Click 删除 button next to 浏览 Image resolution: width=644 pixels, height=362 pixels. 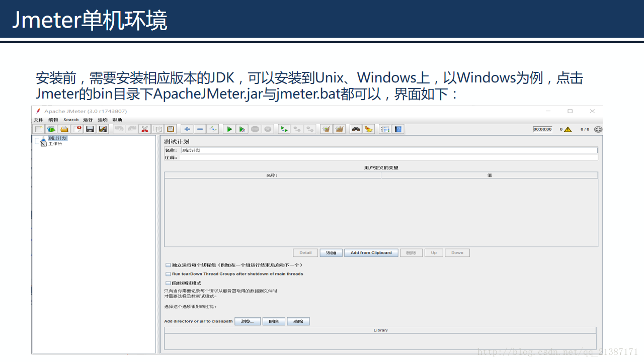[x=274, y=321]
